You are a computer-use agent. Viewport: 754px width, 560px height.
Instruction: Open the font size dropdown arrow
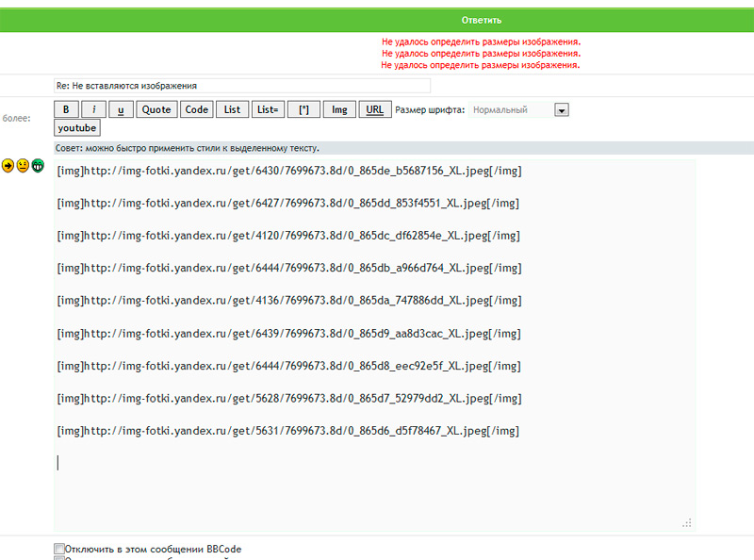point(562,110)
